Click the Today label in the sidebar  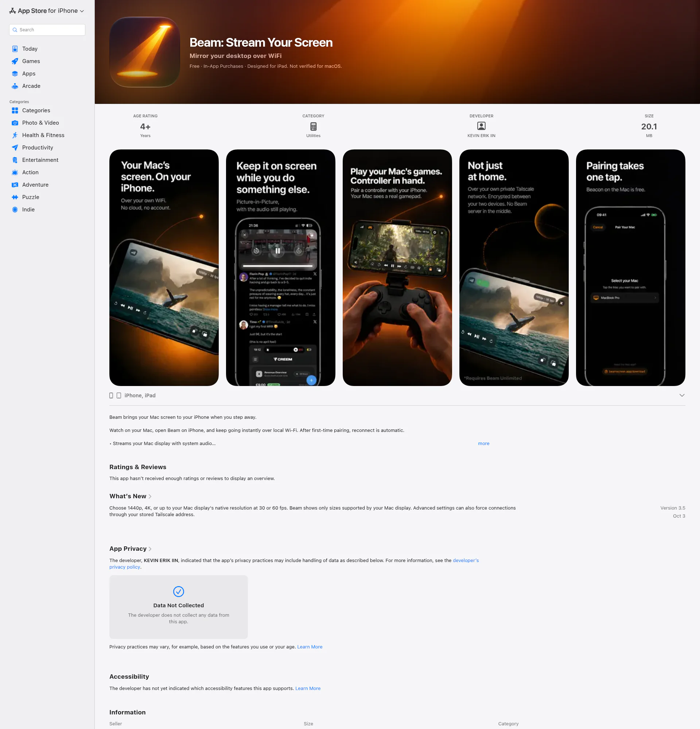pos(30,49)
